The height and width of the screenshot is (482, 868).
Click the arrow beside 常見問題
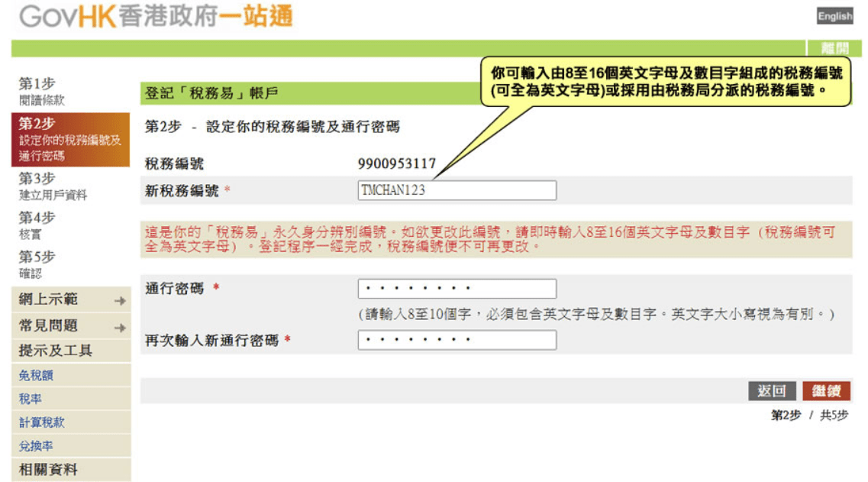[120, 328]
